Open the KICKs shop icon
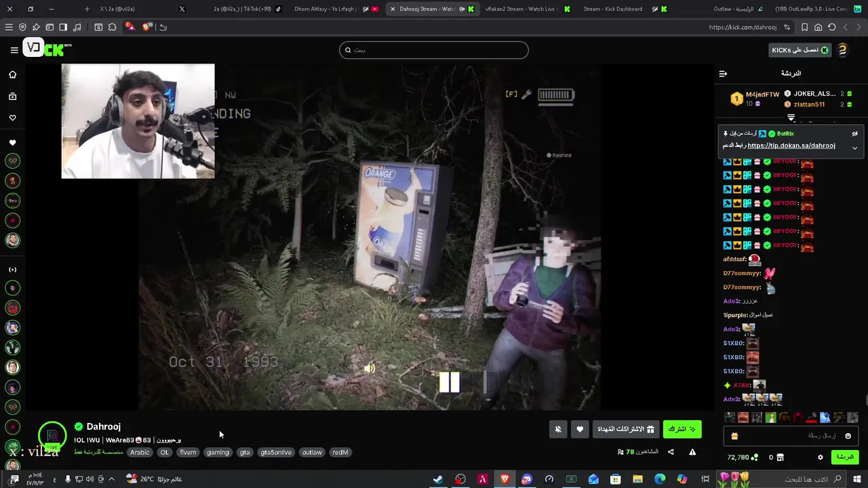Viewport: 868px width, 488px height. tap(781, 457)
